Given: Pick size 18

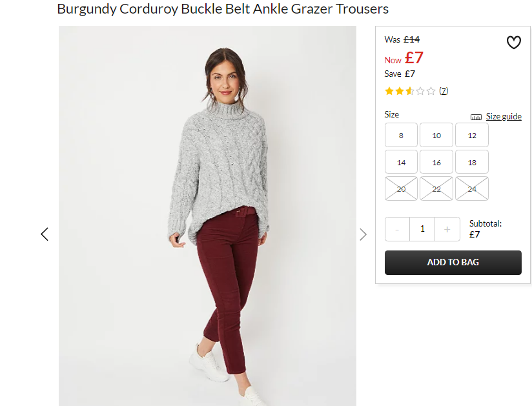Looking at the screenshot, I should [x=472, y=162].
